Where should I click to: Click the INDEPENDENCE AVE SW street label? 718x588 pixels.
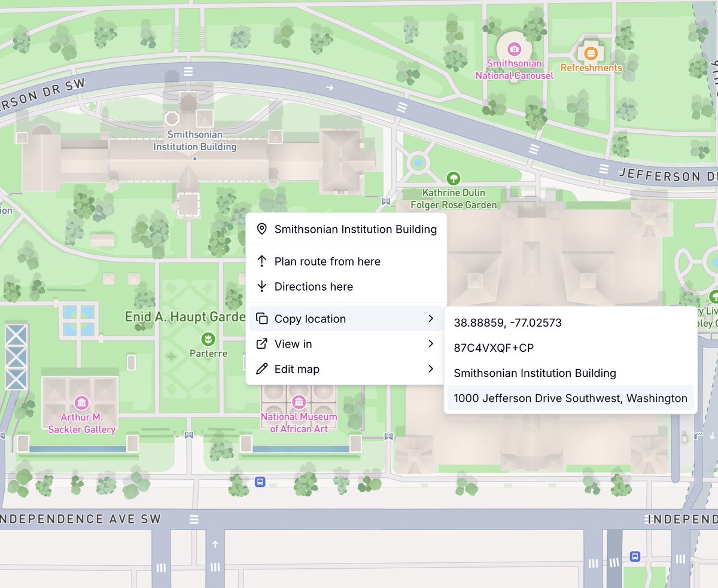[x=81, y=519]
